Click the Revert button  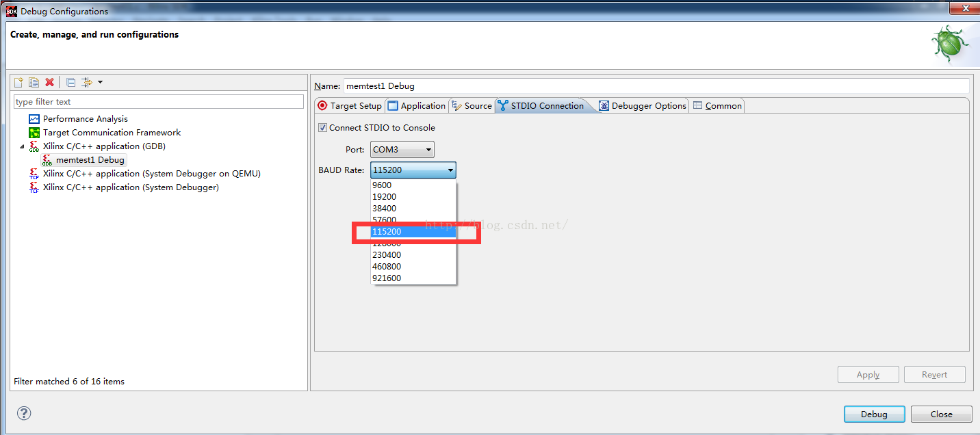(x=934, y=375)
